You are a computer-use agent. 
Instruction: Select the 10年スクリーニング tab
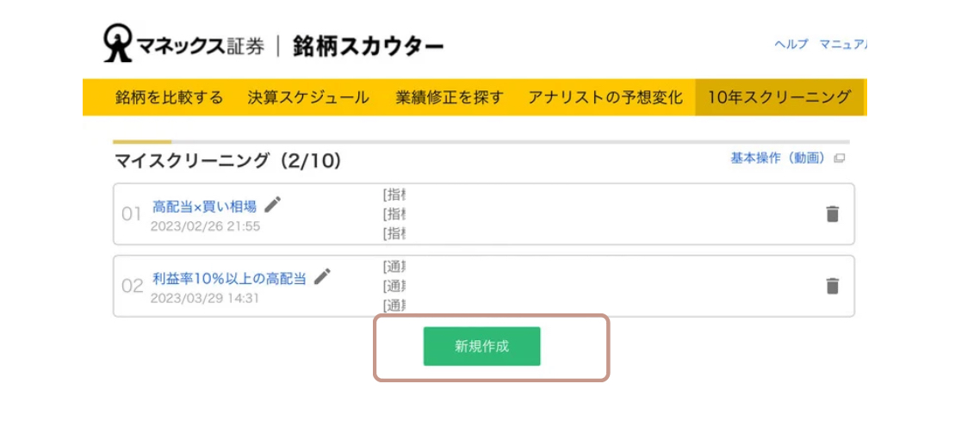778,97
